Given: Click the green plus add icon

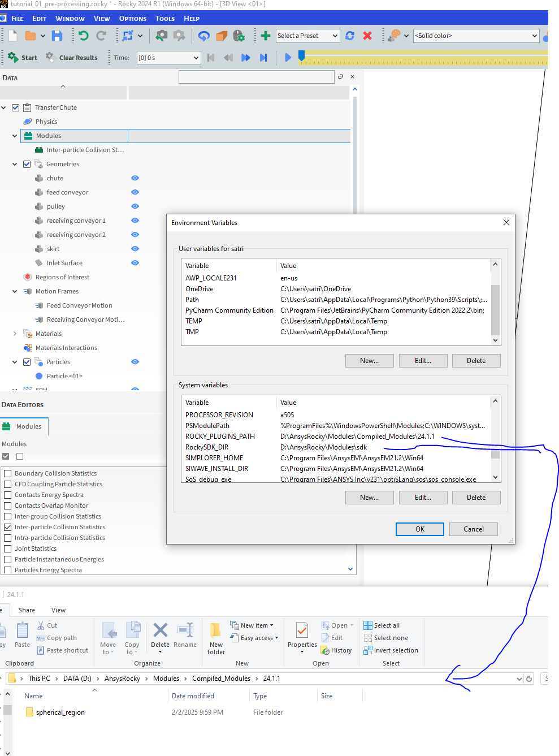Looking at the screenshot, I should click(265, 36).
